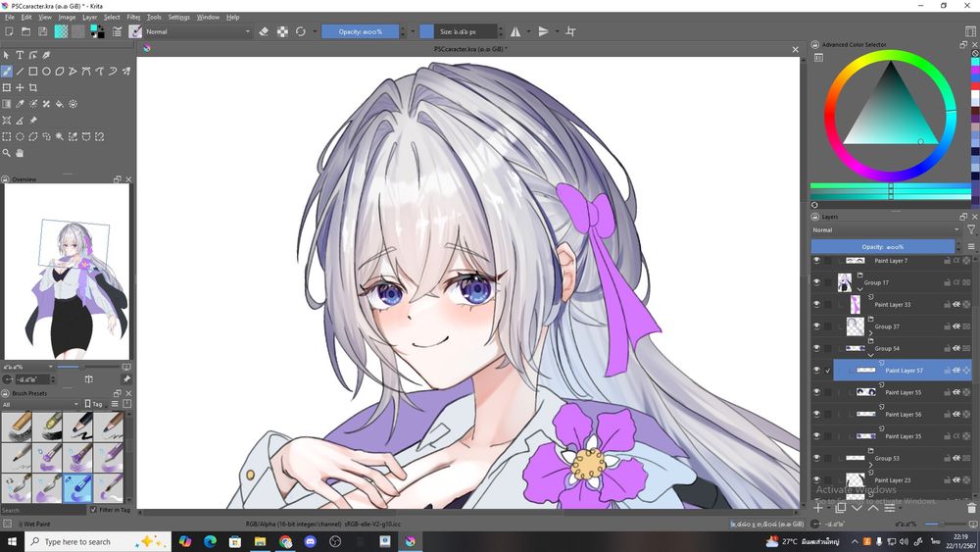
Task: Toggle visibility of Group 17
Action: pyautogui.click(x=816, y=282)
